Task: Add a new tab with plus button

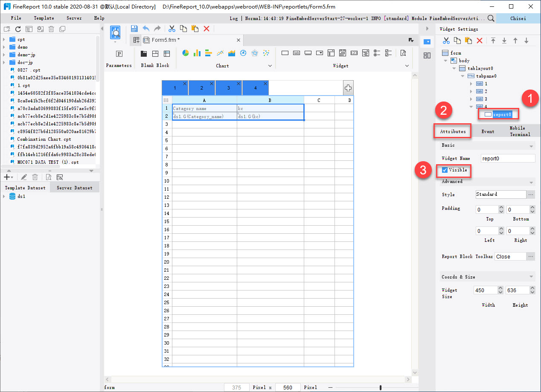Action: click(348, 88)
